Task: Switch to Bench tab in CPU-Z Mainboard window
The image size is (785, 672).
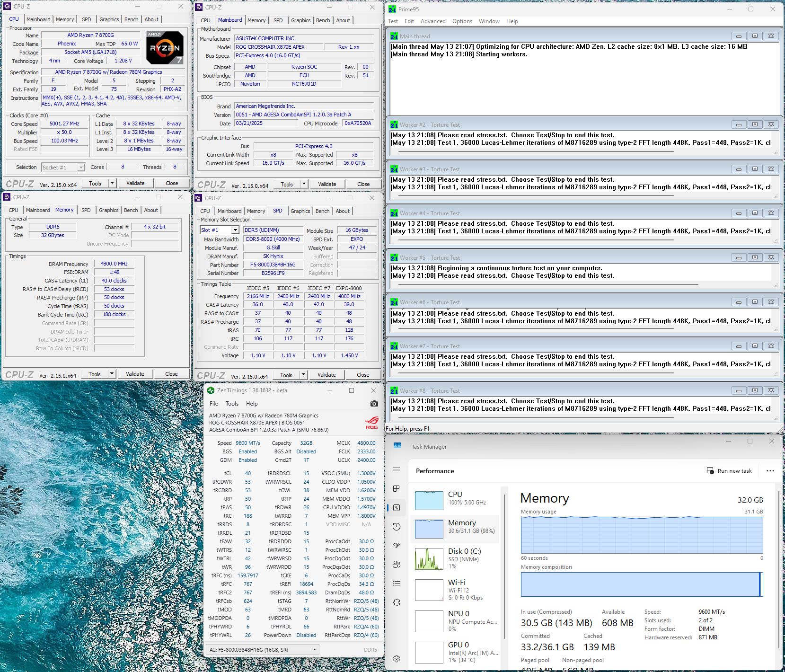Action: point(323,20)
